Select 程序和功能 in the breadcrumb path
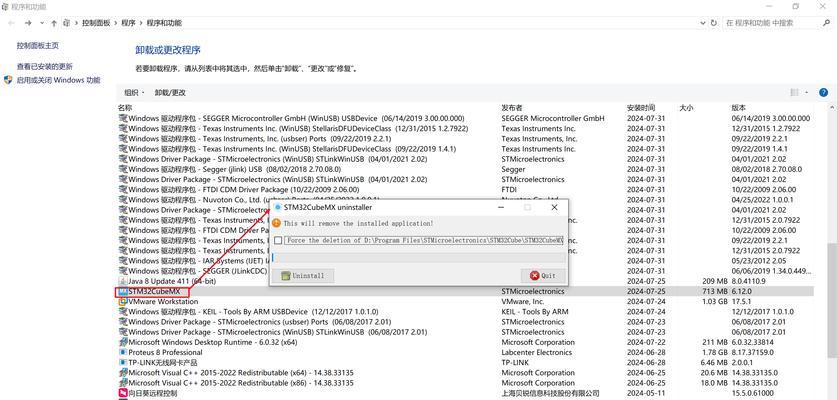This screenshot has width=837, height=400. (164, 23)
